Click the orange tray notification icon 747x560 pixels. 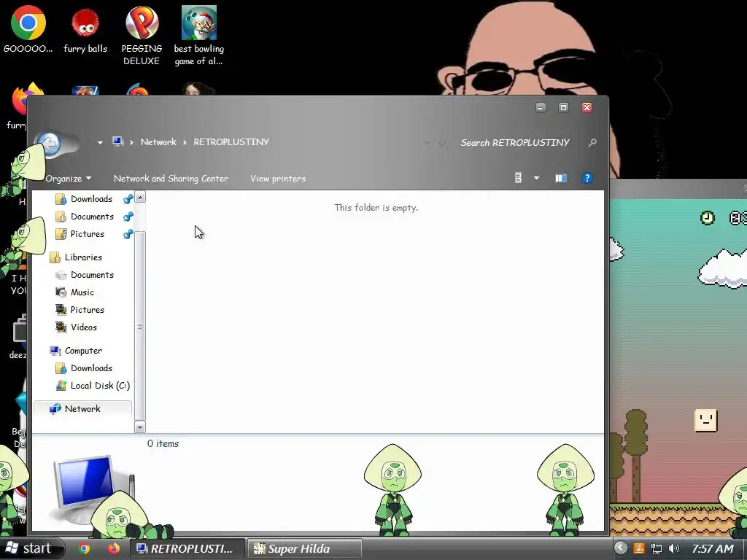click(x=639, y=548)
